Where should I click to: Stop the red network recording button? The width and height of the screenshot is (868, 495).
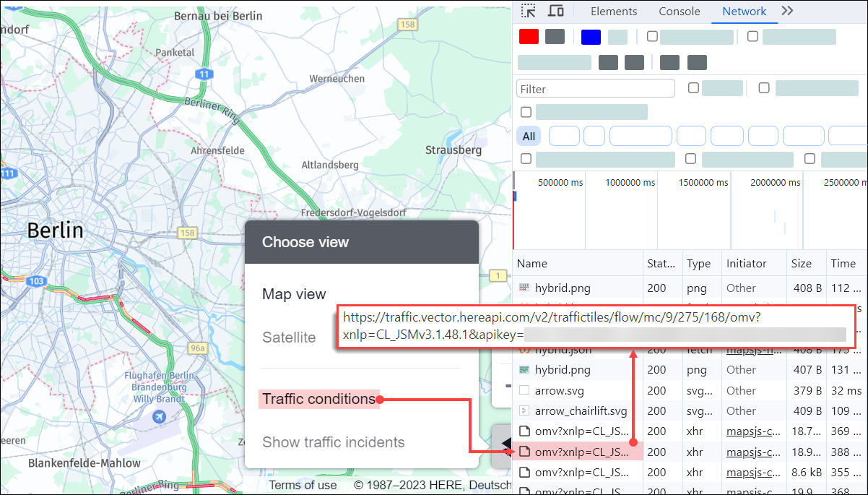tap(528, 36)
